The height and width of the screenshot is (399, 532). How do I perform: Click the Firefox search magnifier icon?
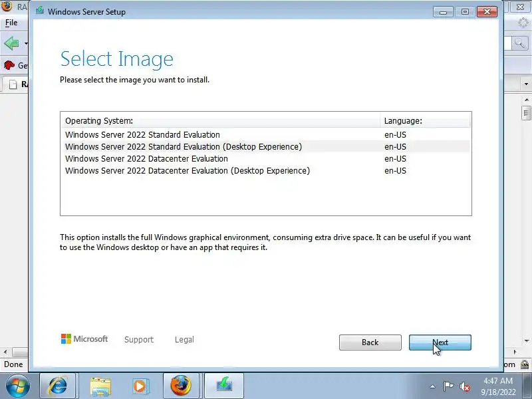[x=519, y=43]
